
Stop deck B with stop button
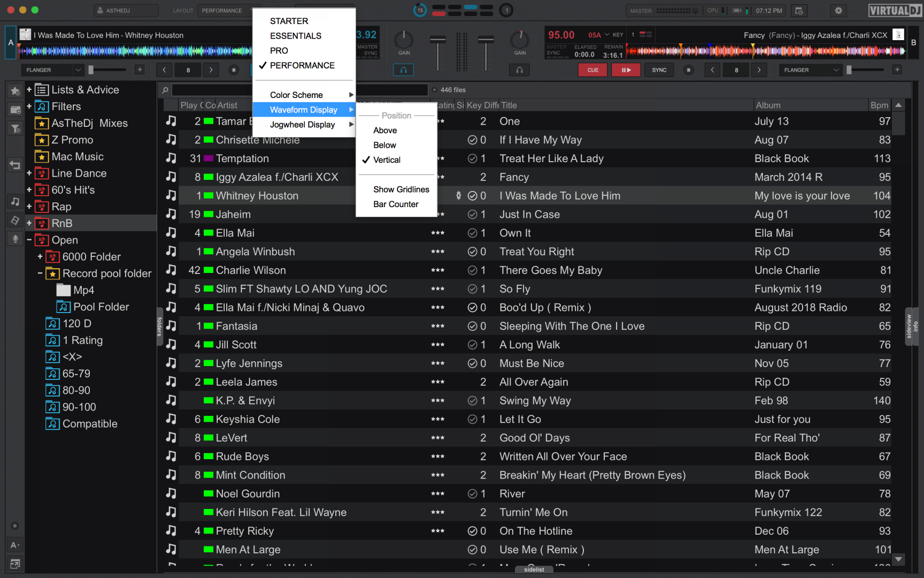(x=689, y=70)
